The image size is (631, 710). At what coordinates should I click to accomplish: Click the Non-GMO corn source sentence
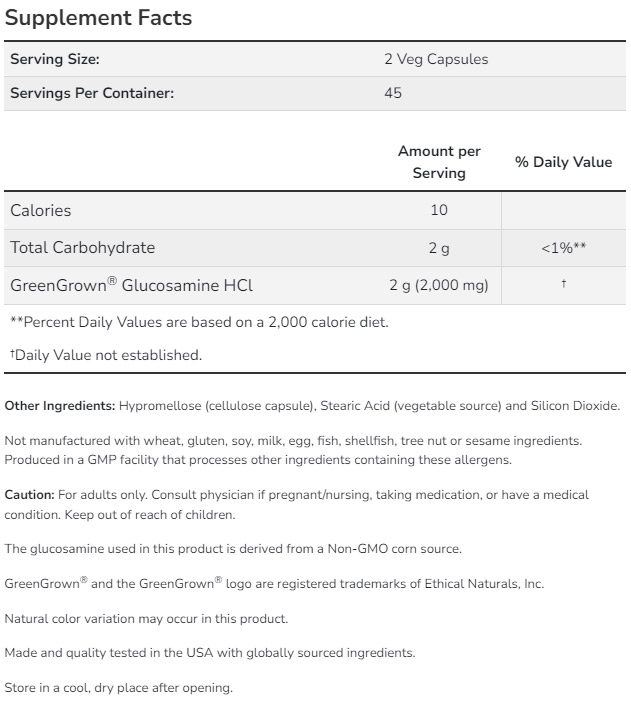232,549
